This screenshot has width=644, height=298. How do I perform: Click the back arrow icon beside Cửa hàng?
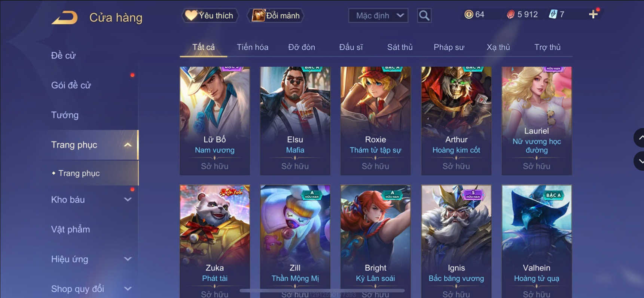coord(64,17)
